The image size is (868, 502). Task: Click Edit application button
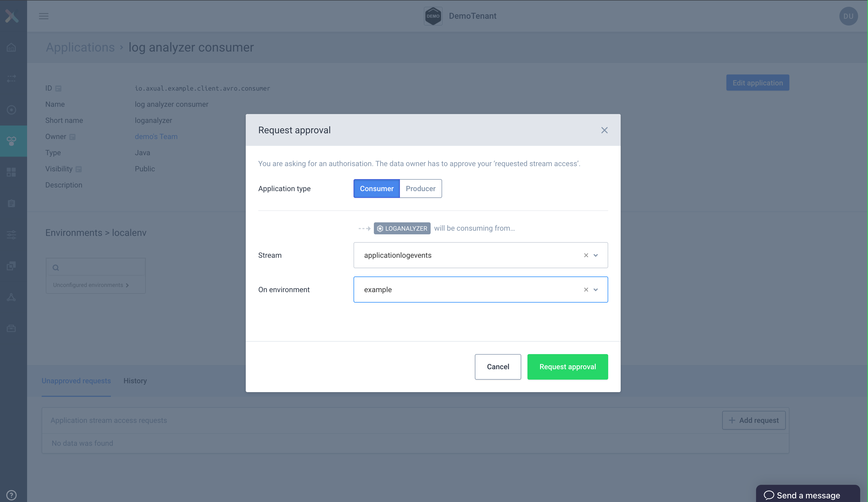click(758, 83)
